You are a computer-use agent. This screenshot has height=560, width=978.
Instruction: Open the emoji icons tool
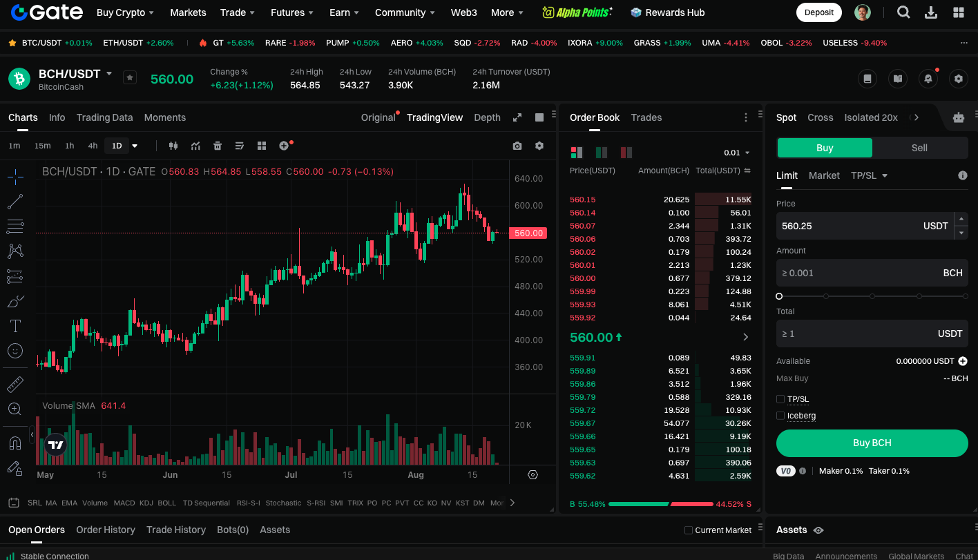pos(15,351)
